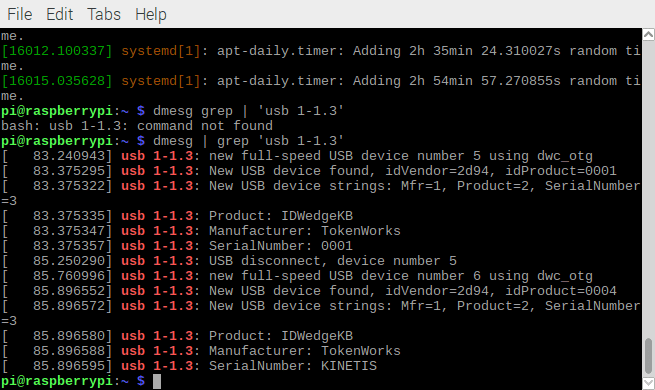Click the command 'dmesg grep | 'usb 1-1.3''
This screenshot has height=390, width=655.
249,111
